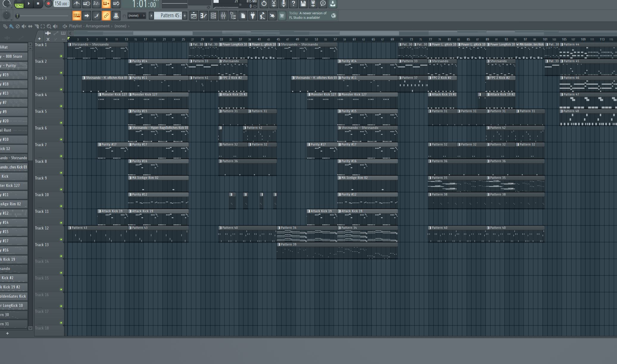Viewport: 617px width, 364px height.
Task: Open the pattern menu arrow beside Pattern 45
Action: point(151,15)
